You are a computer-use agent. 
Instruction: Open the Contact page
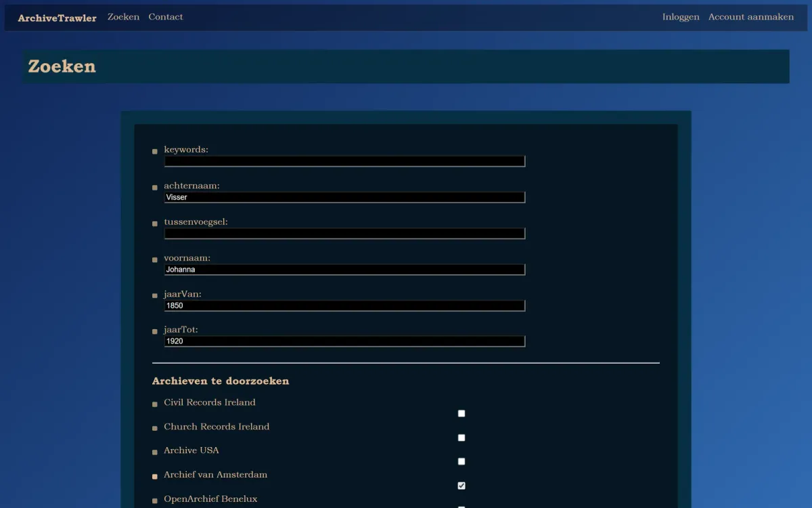(x=166, y=17)
